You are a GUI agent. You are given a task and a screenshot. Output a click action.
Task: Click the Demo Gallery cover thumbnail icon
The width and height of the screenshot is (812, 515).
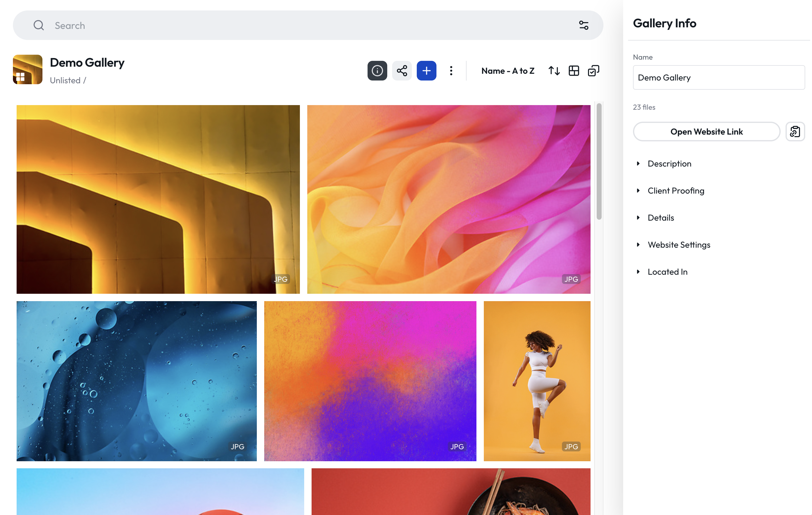click(28, 69)
